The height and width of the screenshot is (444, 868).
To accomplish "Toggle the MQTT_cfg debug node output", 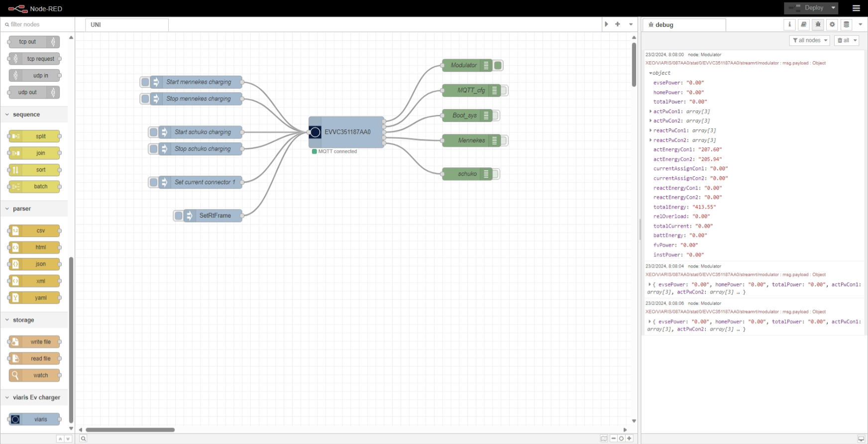I will 504,91.
